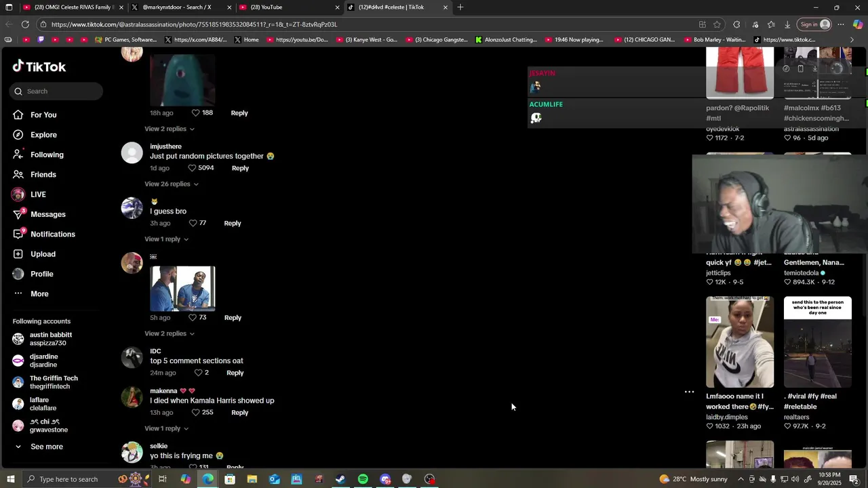This screenshot has height=488, width=868.
Task: Open djsardine's account
Action: click(42, 361)
